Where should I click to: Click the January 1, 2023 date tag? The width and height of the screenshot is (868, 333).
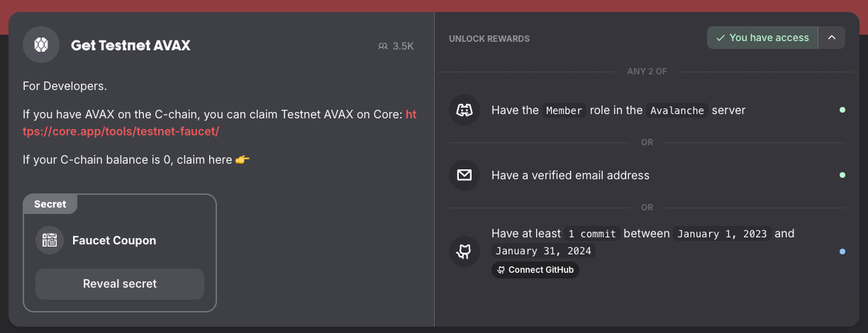pyautogui.click(x=723, y=234)
